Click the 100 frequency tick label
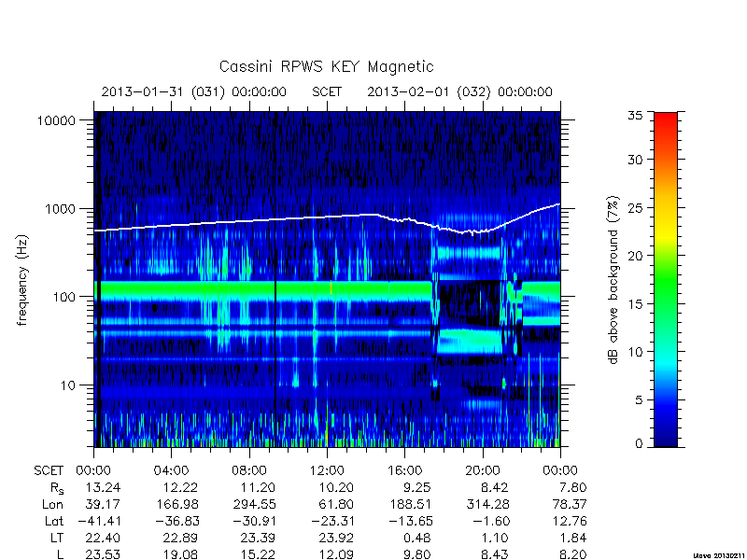The height and width of the screenshot is (560, 747). point(63,297)
